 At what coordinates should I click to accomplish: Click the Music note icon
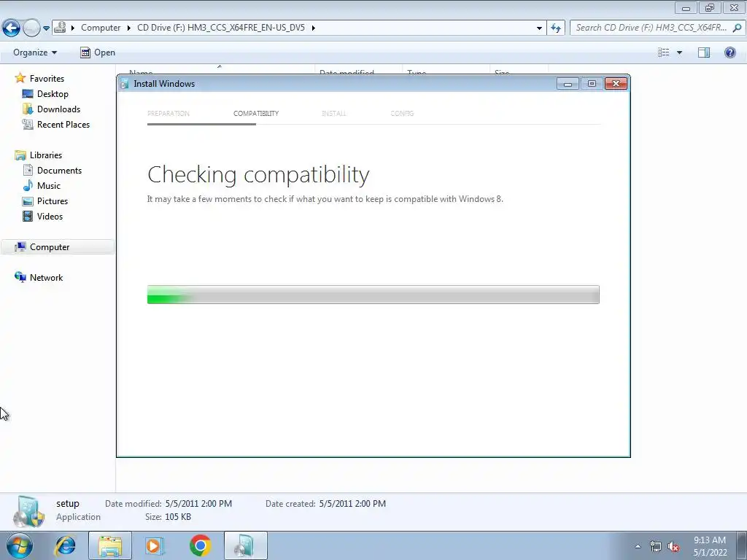click(x=28, y=186)
